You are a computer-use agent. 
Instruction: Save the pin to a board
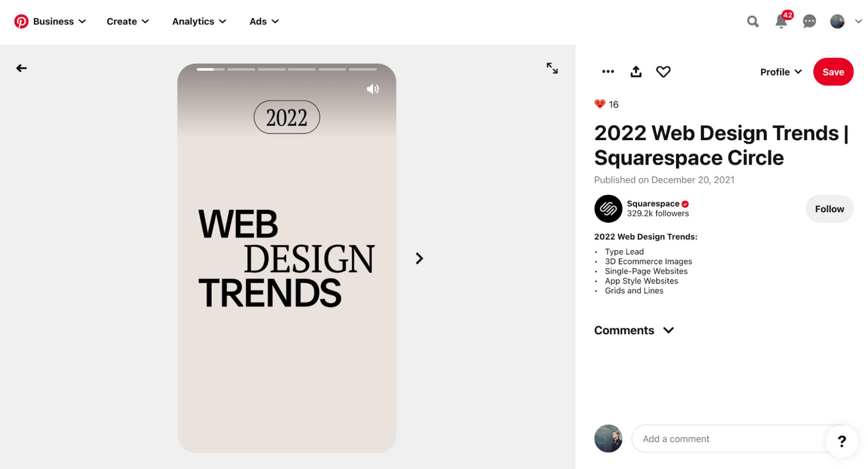point(833,72)
